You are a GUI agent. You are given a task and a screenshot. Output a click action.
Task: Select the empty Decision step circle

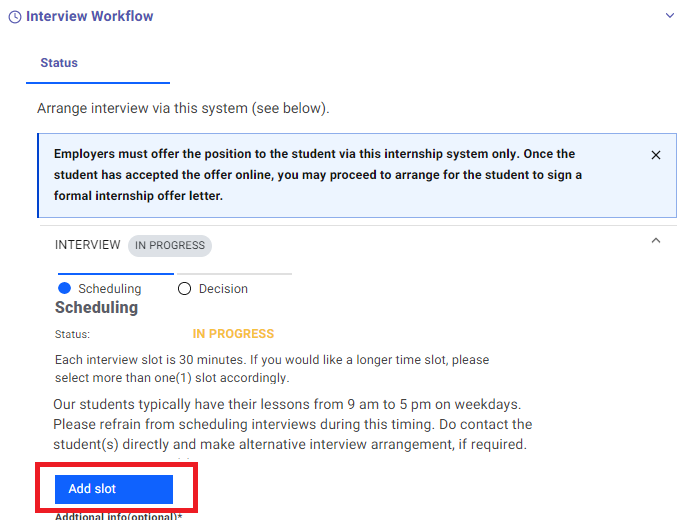coord(184,289)
